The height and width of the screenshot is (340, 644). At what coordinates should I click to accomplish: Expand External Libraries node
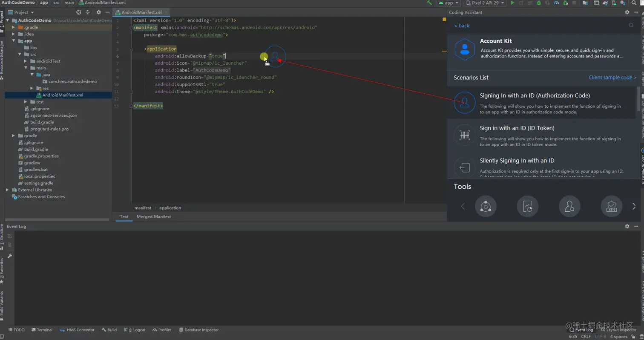(x=8, y=190)
